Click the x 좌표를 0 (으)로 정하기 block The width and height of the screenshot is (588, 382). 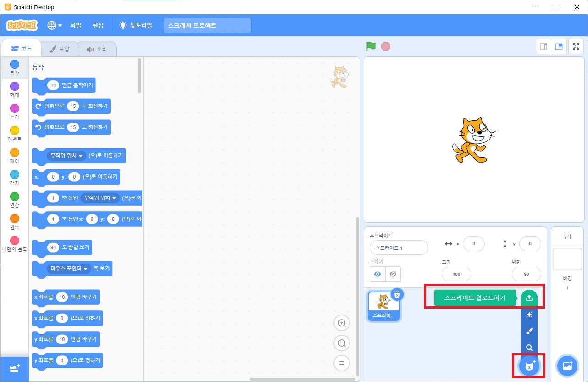[67, 318]
